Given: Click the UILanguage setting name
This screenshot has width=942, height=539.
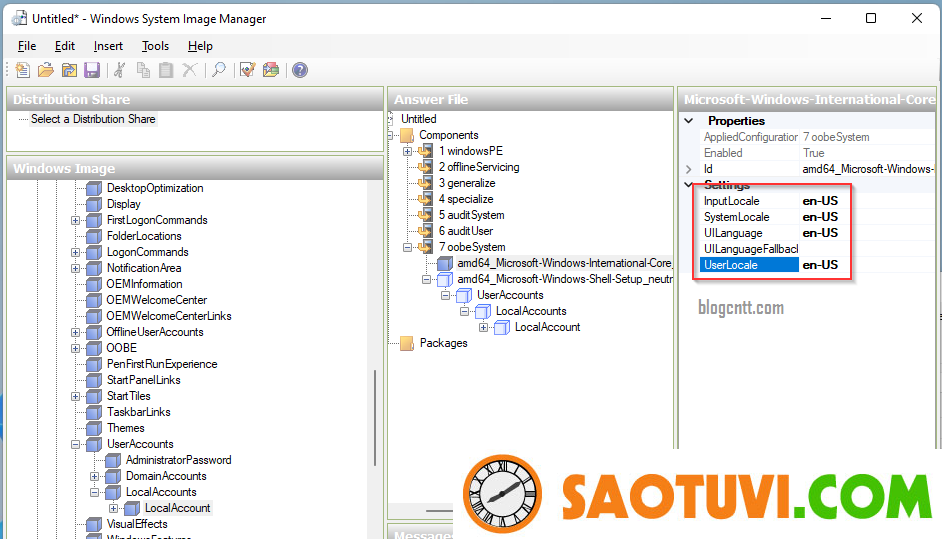Looking at the screenshot, I should [x=733, y=233].
